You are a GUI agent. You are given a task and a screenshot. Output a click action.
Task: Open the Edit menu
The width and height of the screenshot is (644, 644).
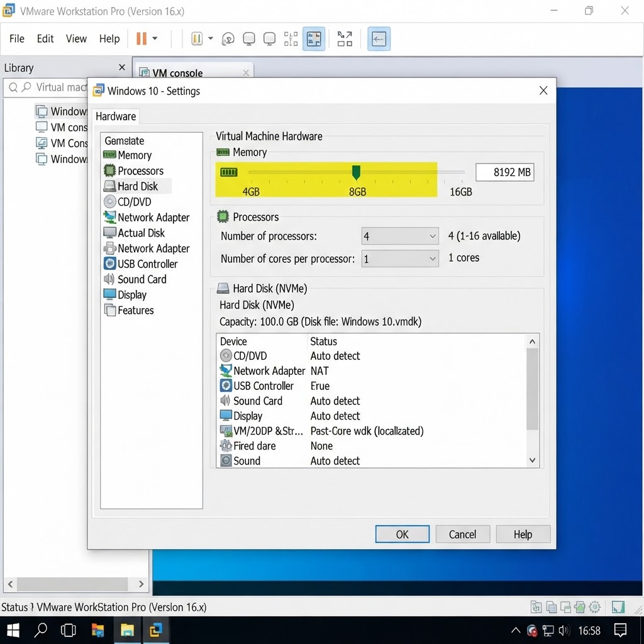(45, 38)
